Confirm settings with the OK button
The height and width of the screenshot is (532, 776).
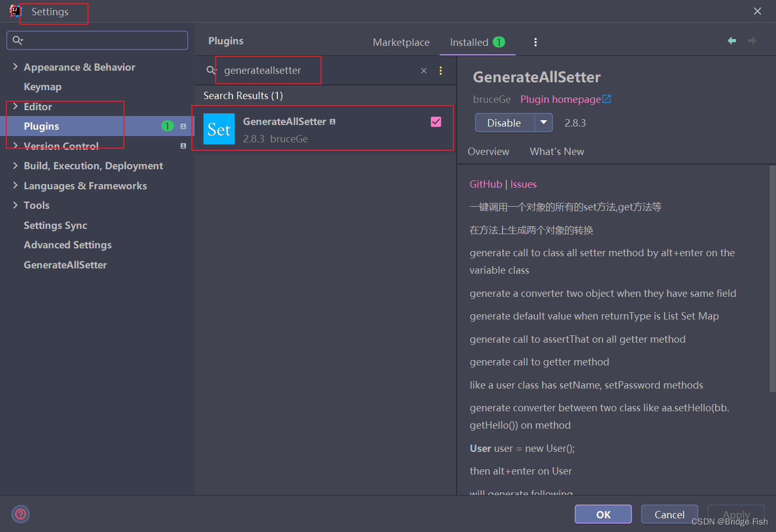click(603, 514)
